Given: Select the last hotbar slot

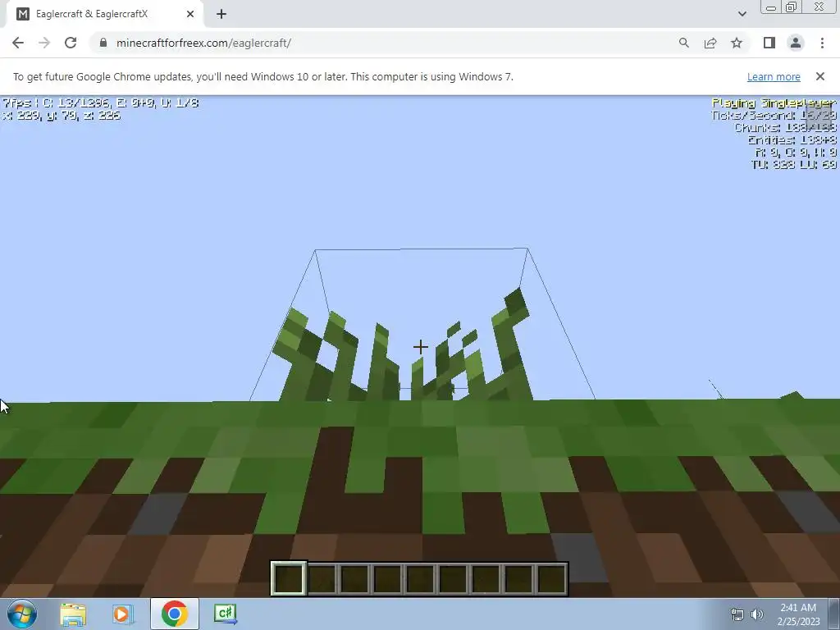Looking at the screenshot, I should click(551, 578).
